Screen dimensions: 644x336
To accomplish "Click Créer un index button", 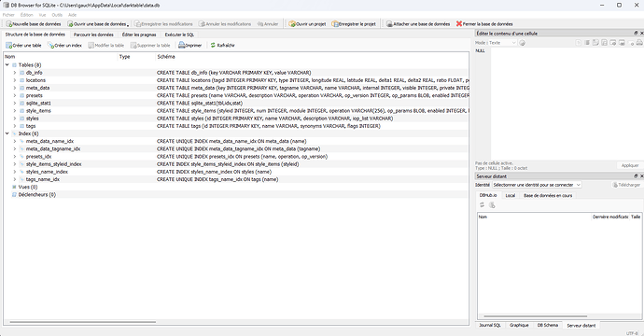I will (x=65, y=45).
